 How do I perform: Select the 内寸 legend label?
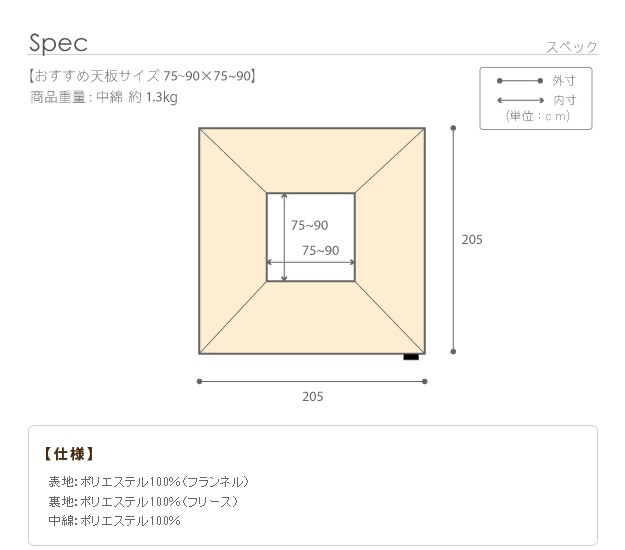(x=564, y=100)
